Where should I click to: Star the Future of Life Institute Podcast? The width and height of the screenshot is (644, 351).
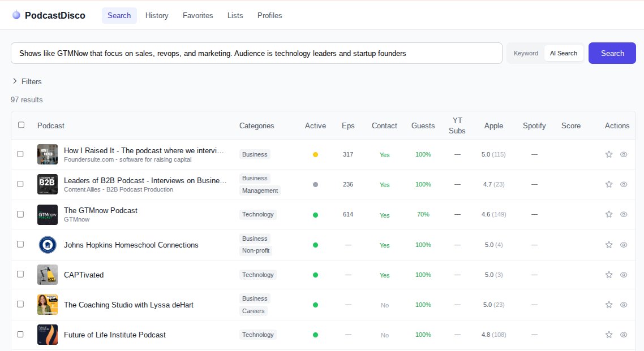[x=609, y=335]
